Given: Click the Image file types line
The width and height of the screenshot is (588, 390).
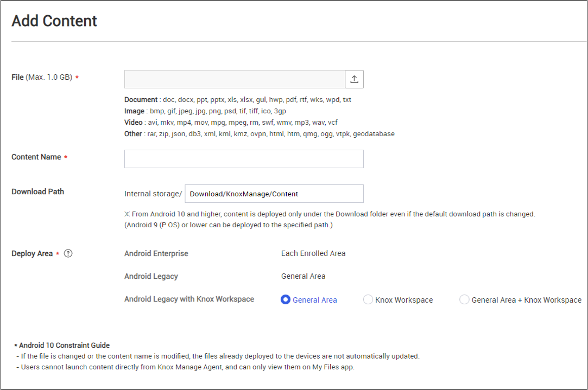Looking at the screenshot, I should pyautogui.click(x=205, y=111).
